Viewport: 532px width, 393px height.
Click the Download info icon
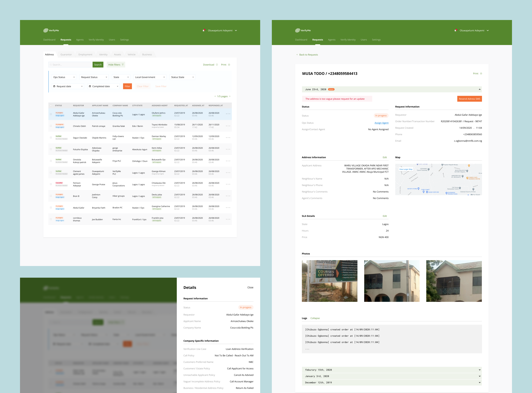pos(217,65)
